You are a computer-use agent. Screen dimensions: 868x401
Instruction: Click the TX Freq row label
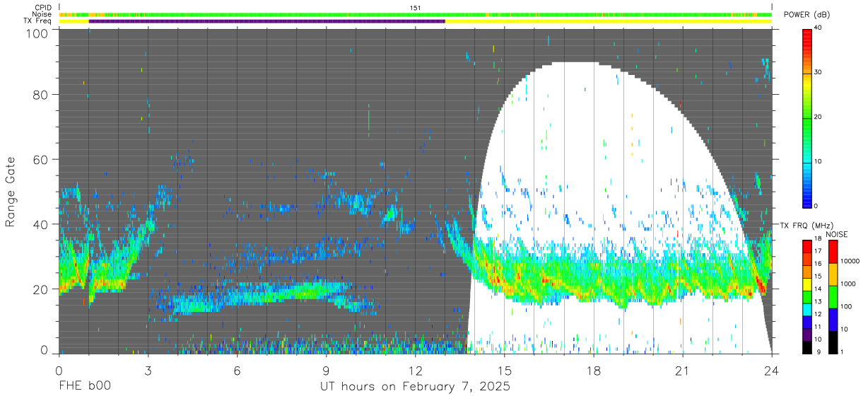pos(38,21)
